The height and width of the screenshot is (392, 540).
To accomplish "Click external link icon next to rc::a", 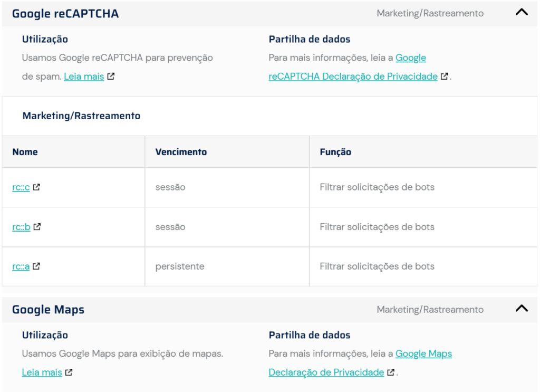I will tap(36, 266).
